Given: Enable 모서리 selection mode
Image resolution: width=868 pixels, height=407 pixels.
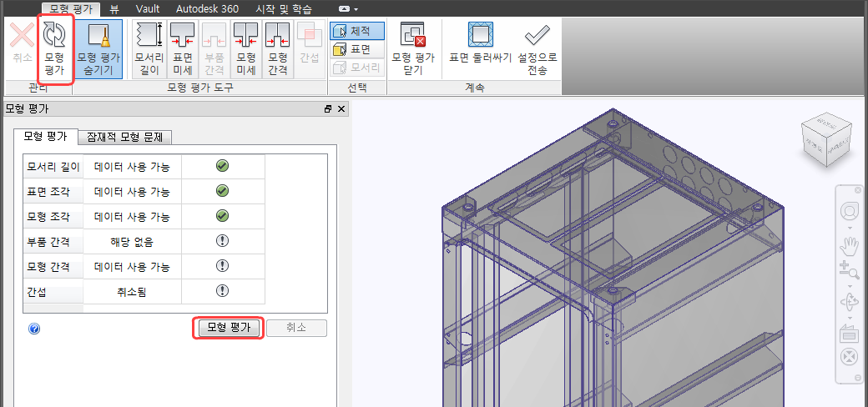Looking at the screenshot, I should pos(357,68).
